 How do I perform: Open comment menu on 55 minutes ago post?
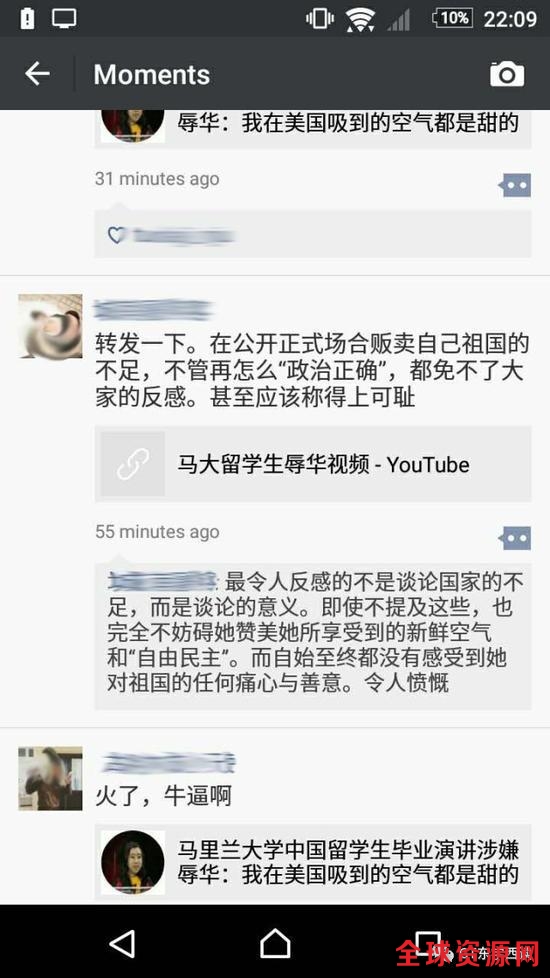pos(515,538)
